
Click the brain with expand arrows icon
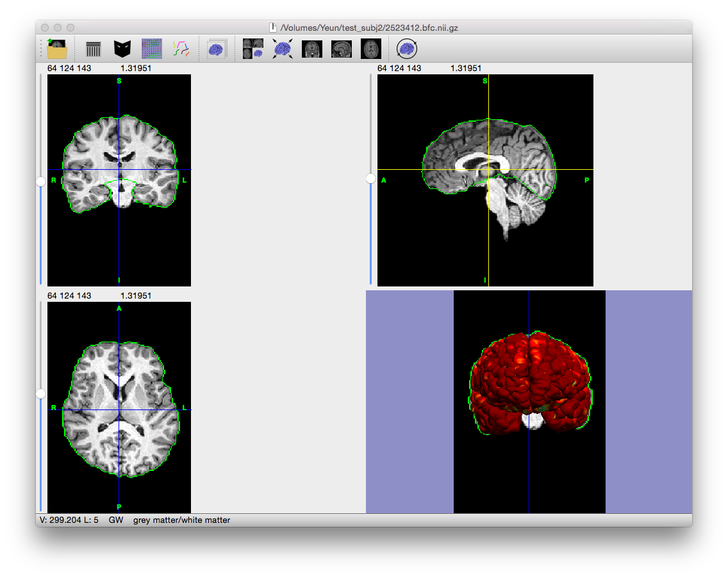click(282, 49)
